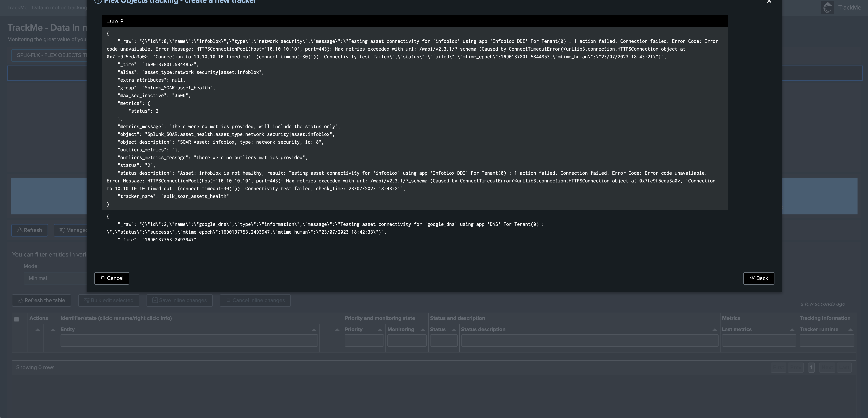Image resolution: width=868 pixels, height=418 pixels.
Task: Click the Cancel inline changes button
Action: [255, 301]
